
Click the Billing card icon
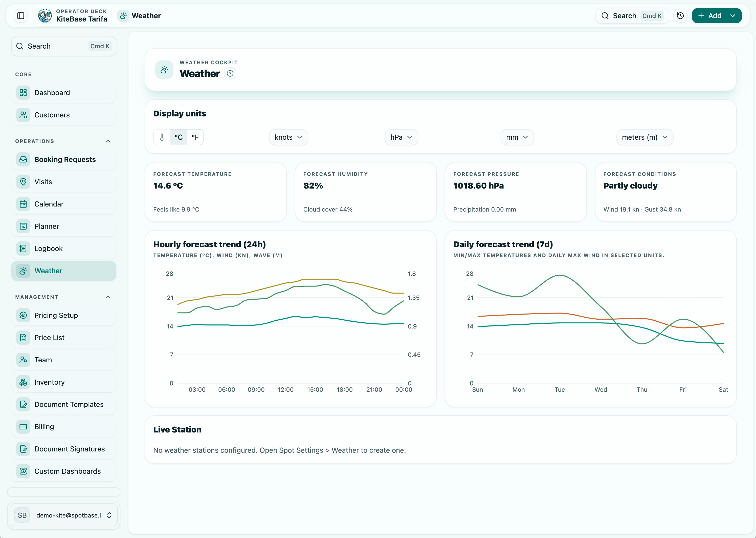pyautogui.click(x=23, y=426)
